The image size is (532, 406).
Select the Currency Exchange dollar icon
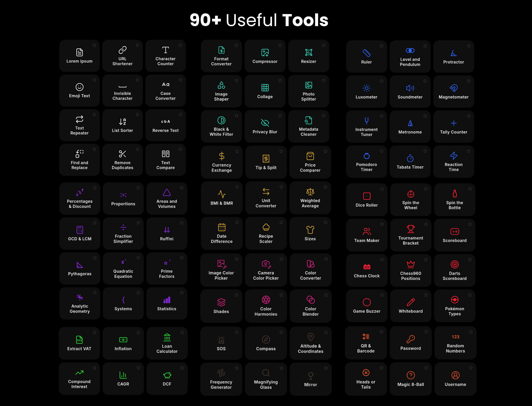click(x=222, y=156)
